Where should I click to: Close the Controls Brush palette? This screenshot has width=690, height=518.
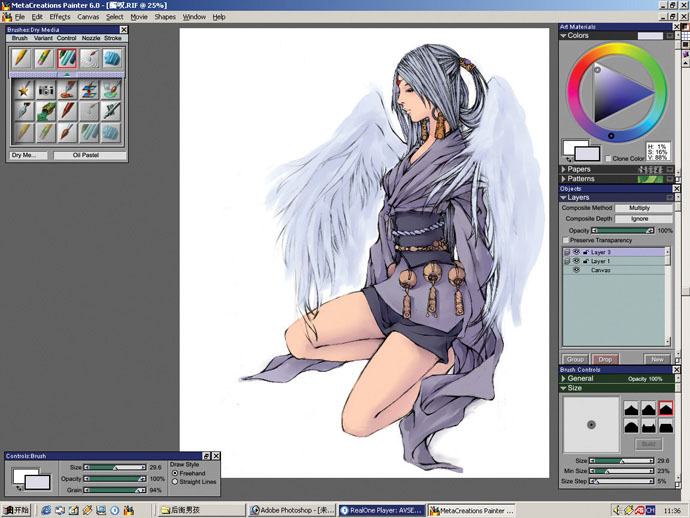(216, 456)
